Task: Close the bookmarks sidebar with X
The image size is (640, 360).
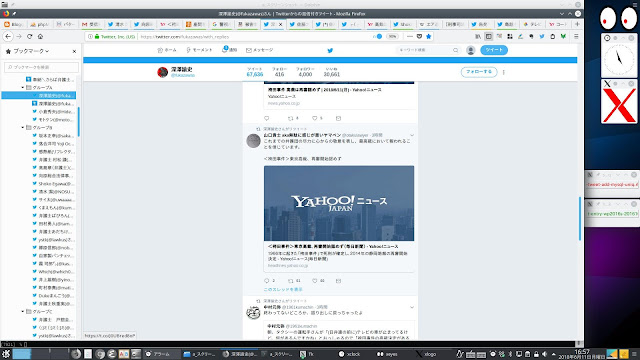Action: [74, 51]
